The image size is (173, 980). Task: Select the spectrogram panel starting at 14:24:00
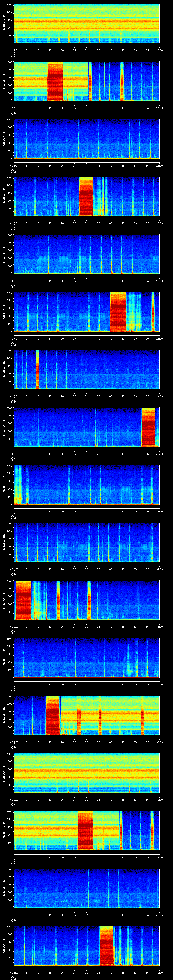click(x=87, y=139)
